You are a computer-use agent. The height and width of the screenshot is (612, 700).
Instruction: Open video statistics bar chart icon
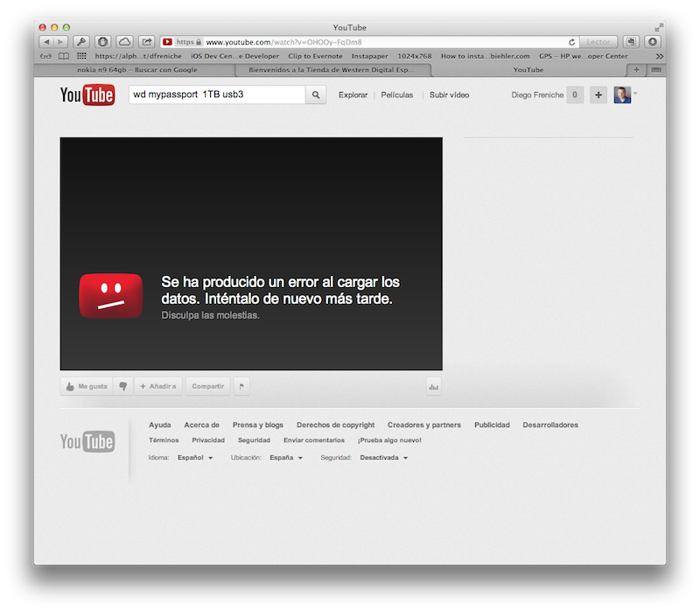[433, 386]
